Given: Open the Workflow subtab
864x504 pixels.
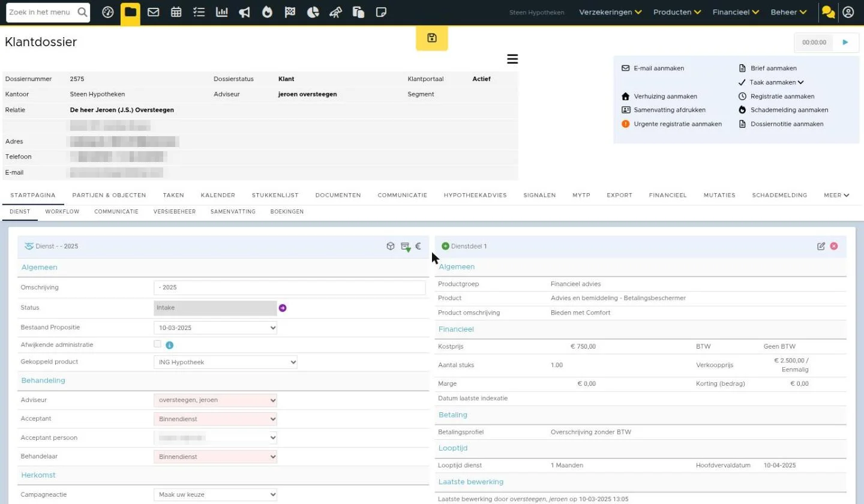Looking at the screenshot, I should (62, 212).
